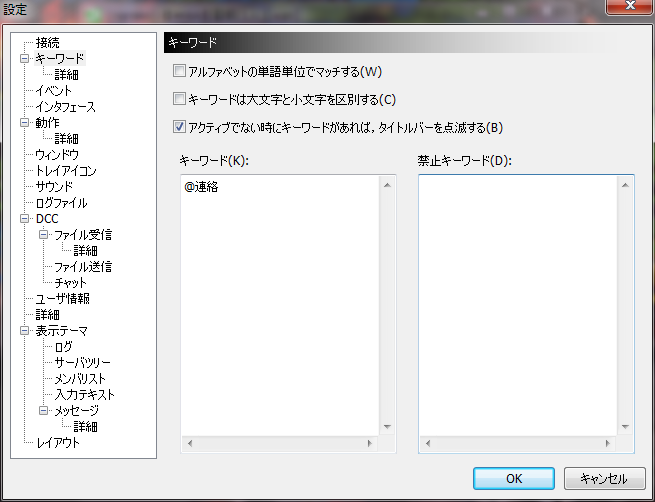Viewport: 655px width, 502px height.
Task: Click inside the 禁止キーワード text box
Action: [518, 305]
